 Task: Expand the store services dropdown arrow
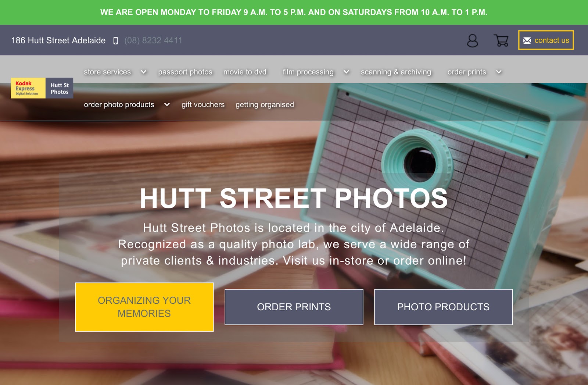[144, 72]
